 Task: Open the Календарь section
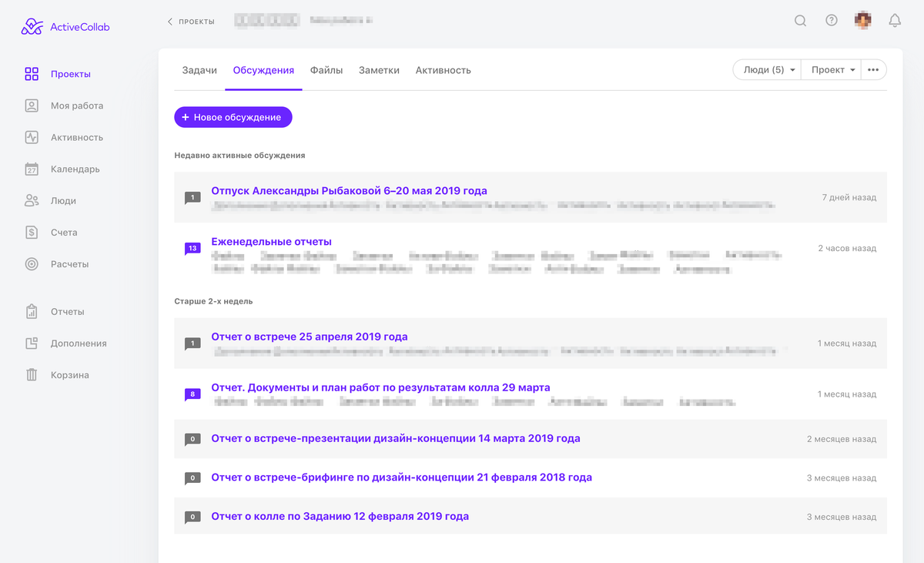click(x=62, y=169)
